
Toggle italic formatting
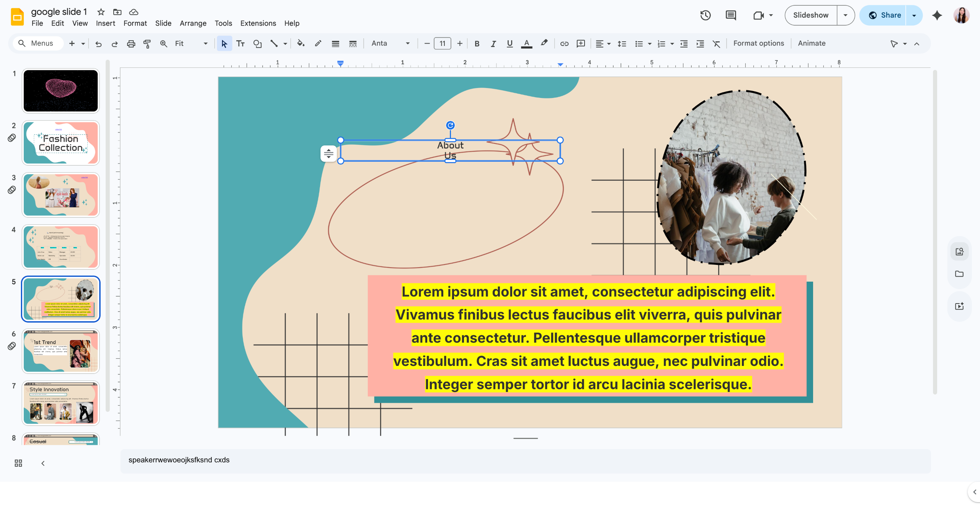493,44
